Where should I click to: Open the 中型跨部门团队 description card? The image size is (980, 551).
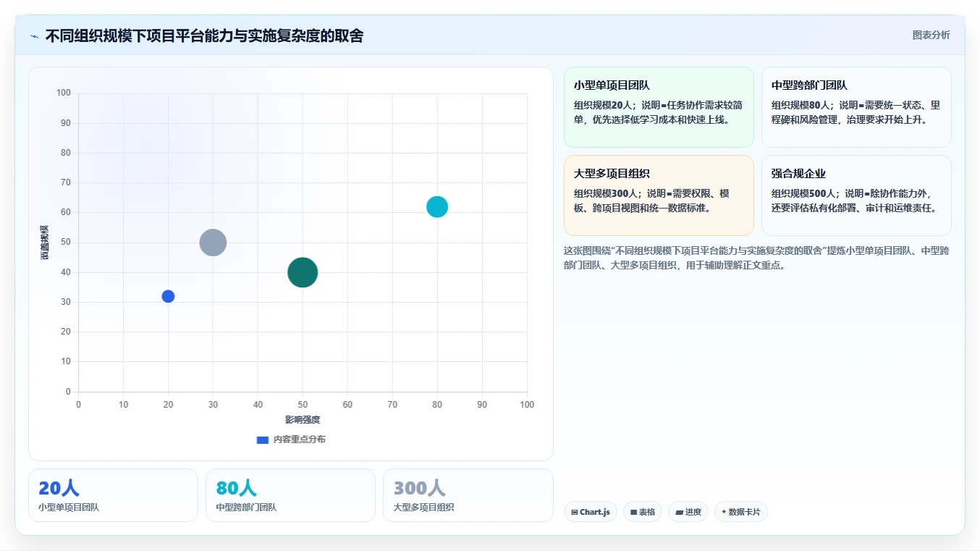[856, 107]
